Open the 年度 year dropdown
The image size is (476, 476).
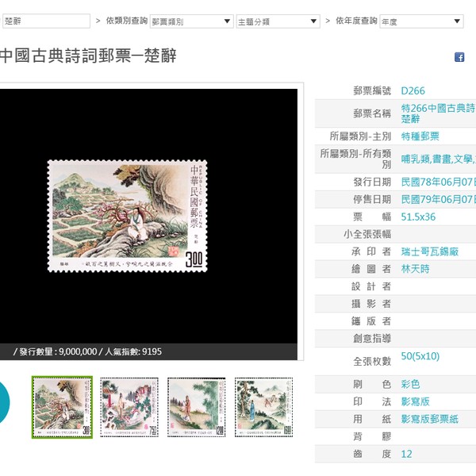pos(421,21)
